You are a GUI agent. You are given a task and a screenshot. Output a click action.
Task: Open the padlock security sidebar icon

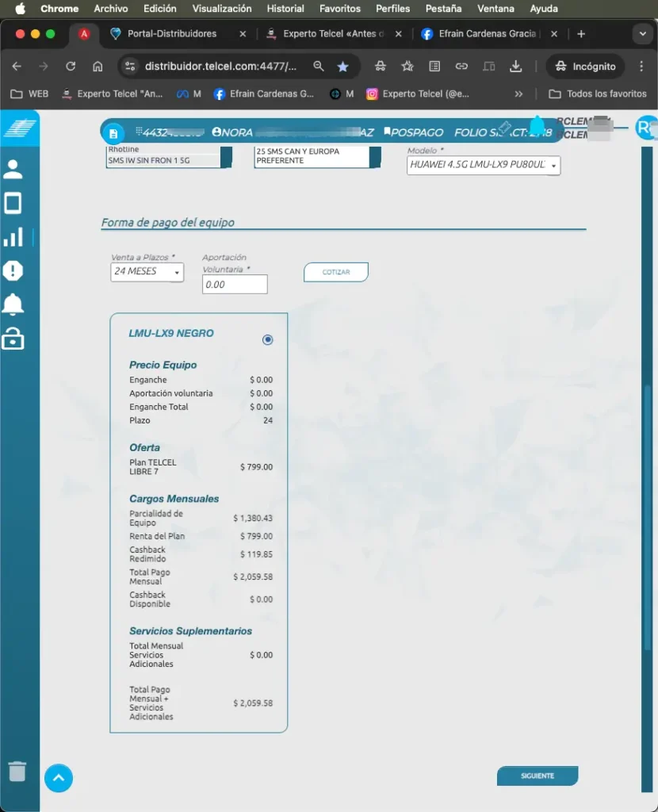pos(13,339)
